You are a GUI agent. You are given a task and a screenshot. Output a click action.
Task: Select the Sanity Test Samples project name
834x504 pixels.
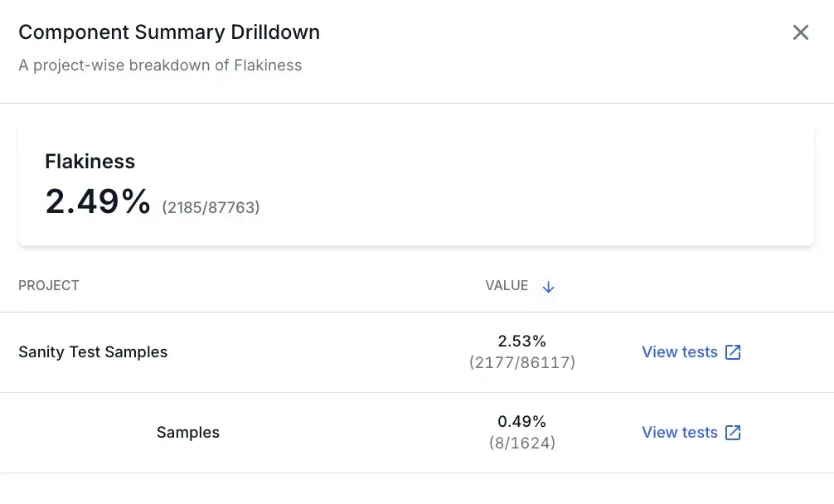point(93,352)
